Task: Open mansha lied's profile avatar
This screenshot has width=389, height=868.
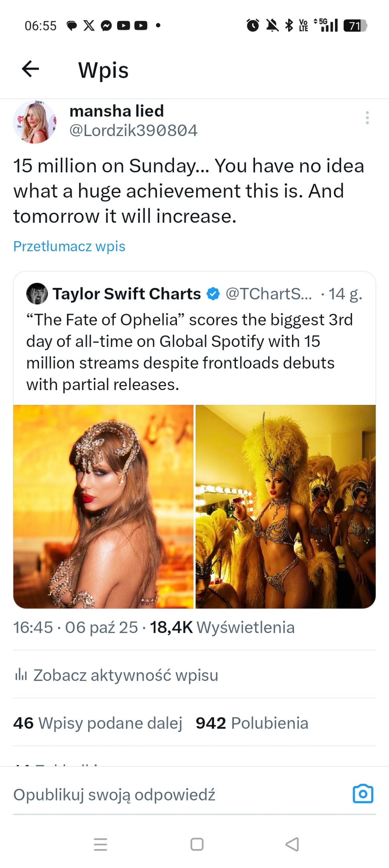Action: [34, 121]
